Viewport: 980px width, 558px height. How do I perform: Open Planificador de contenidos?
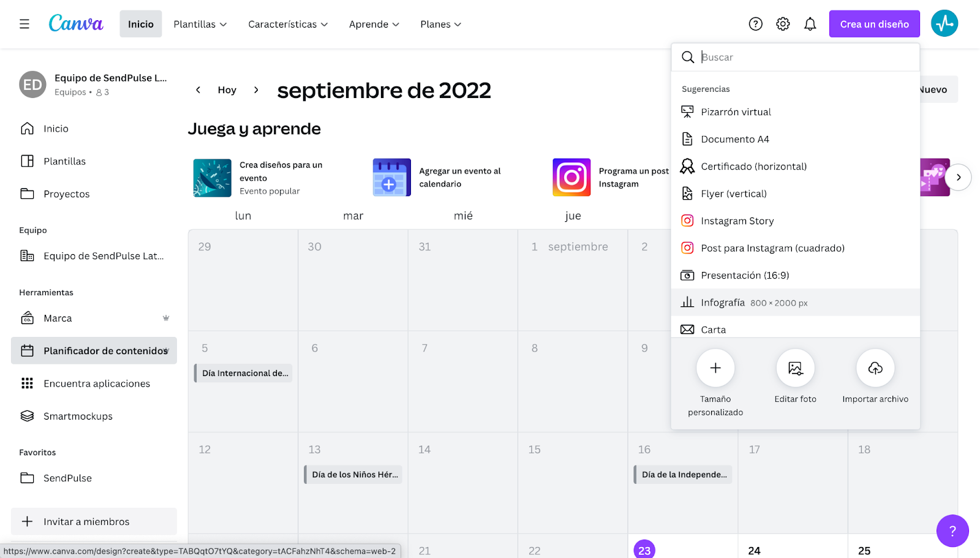coord(94,350)
